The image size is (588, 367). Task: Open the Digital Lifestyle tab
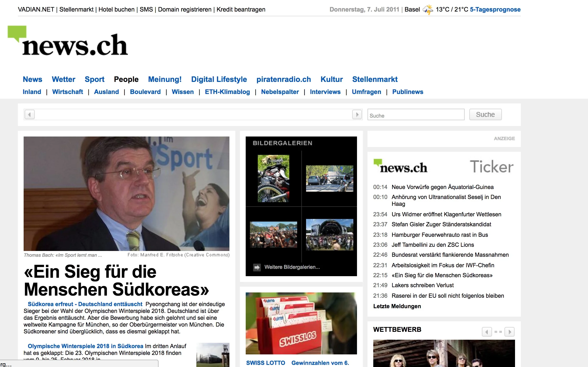219,79
